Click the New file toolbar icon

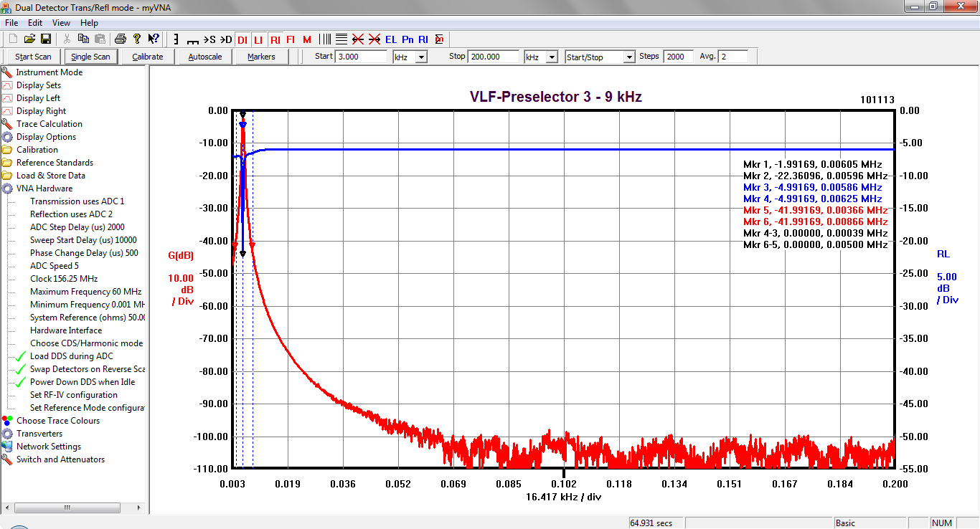pos(14,39)
